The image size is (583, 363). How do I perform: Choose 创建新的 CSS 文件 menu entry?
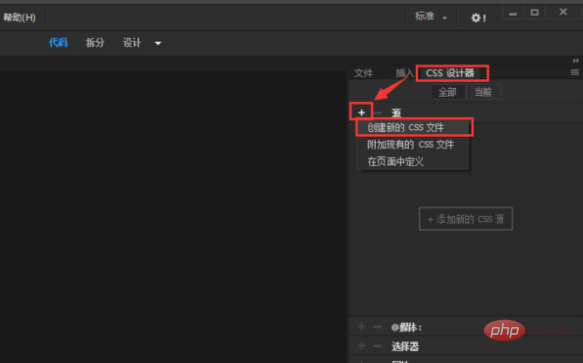pyautogui.click(x=413, y=128)
